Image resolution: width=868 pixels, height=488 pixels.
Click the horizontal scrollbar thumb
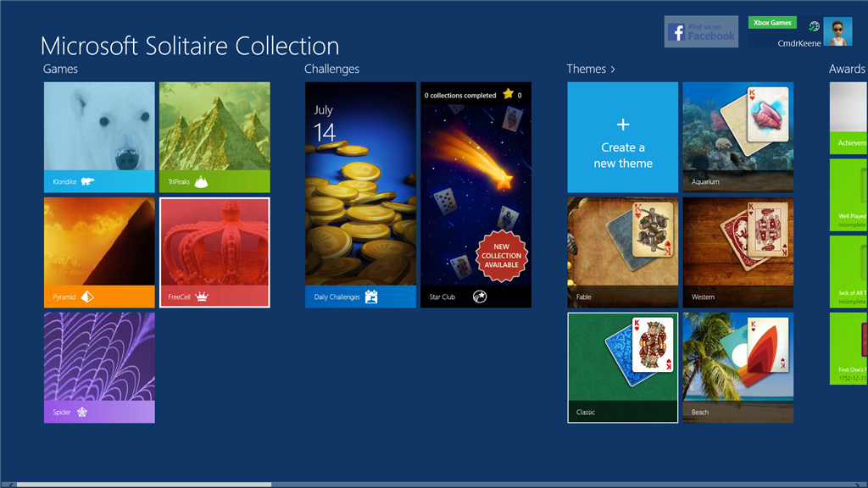point(144,485)
